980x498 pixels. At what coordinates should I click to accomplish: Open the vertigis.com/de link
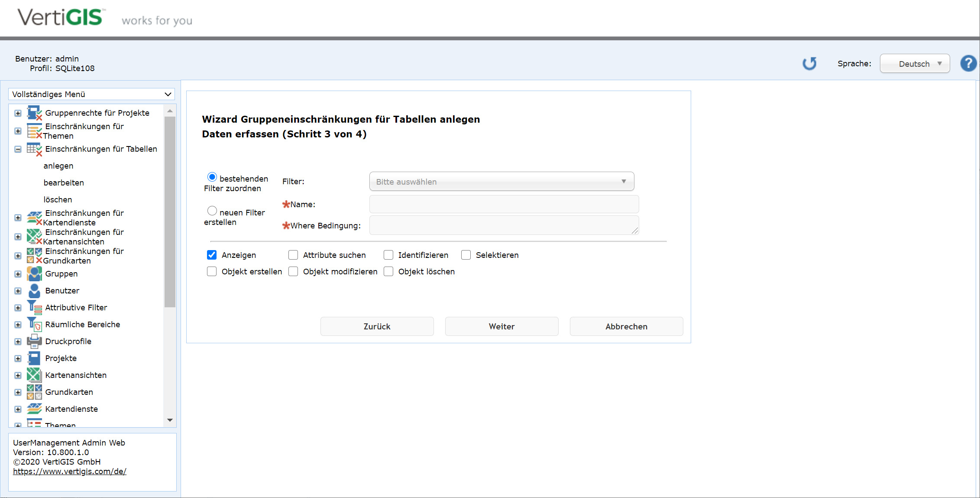point(70,471)
